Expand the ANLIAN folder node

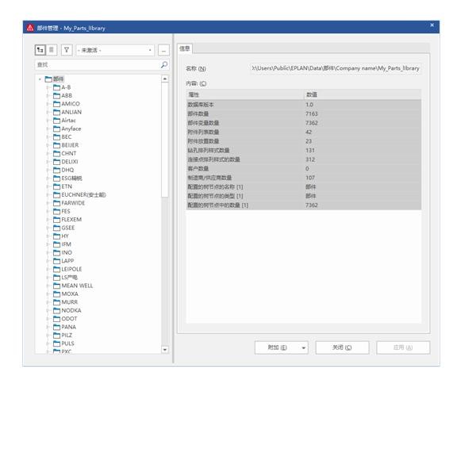click(x=48, y=113)
